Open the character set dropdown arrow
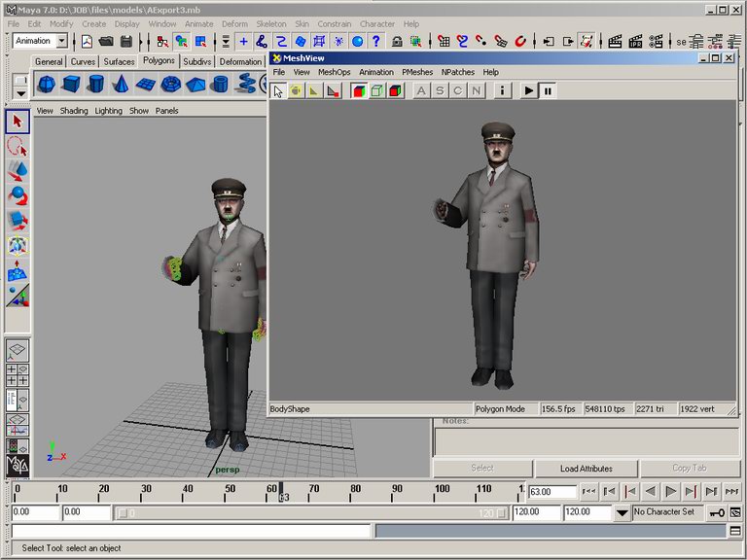 point(622,513)
